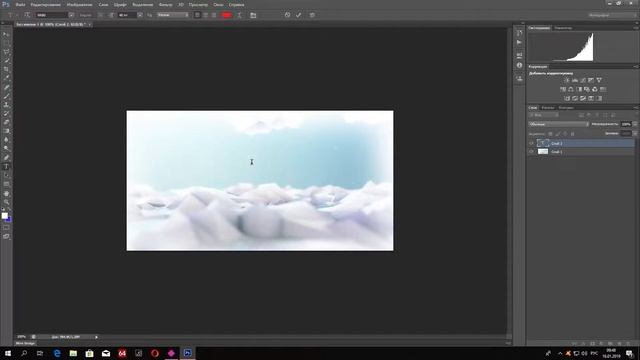Open the Окно menu
This screenshot has width=640, height=360.
coord(218,4)
